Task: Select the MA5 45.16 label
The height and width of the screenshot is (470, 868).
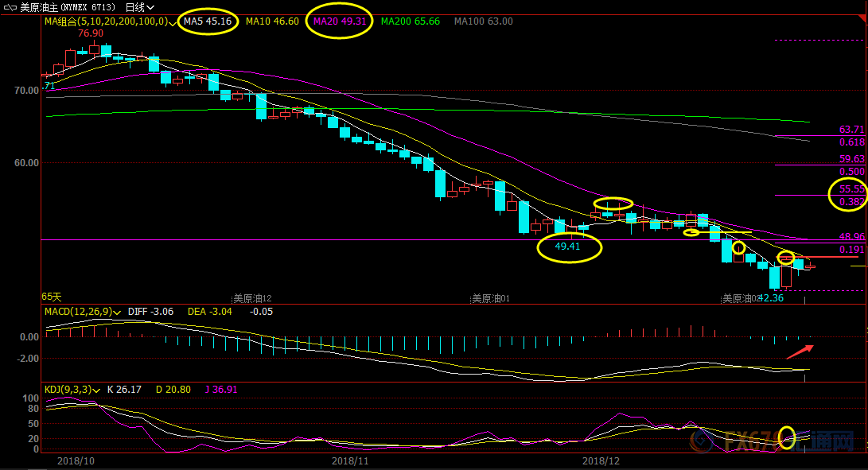Action: (208, 21)
